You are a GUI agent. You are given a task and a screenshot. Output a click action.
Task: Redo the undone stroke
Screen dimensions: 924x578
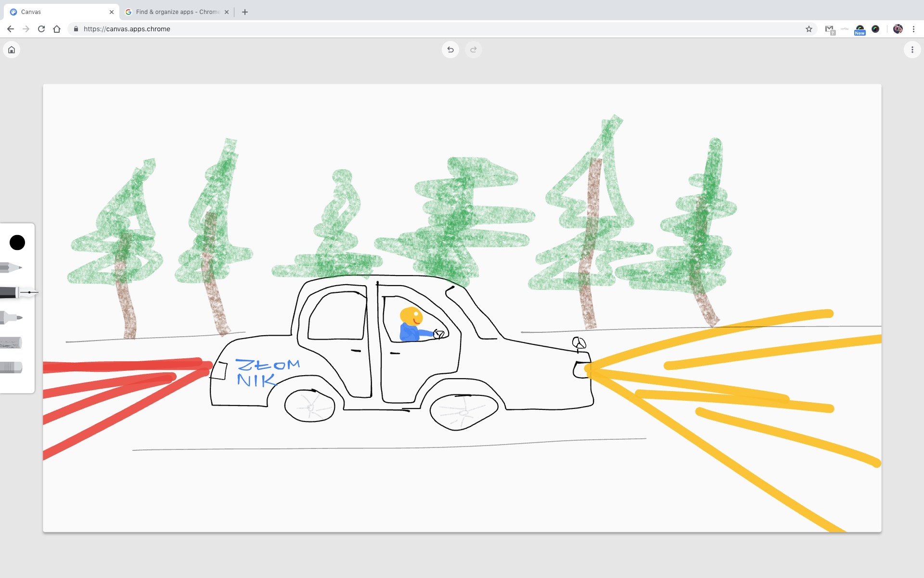point(474,50)
